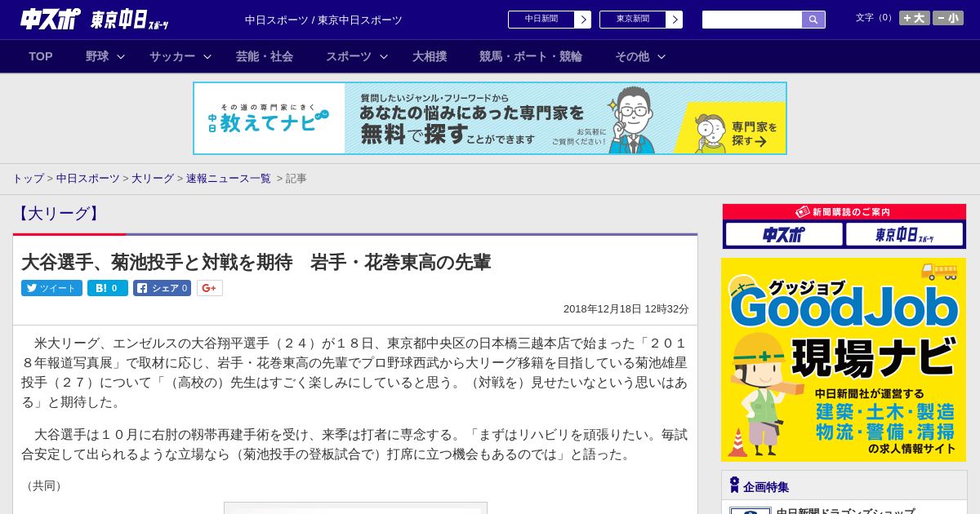Share on Facebook with シェア button
The width and height of the screenshot is (980, 514).
point(162,288)
